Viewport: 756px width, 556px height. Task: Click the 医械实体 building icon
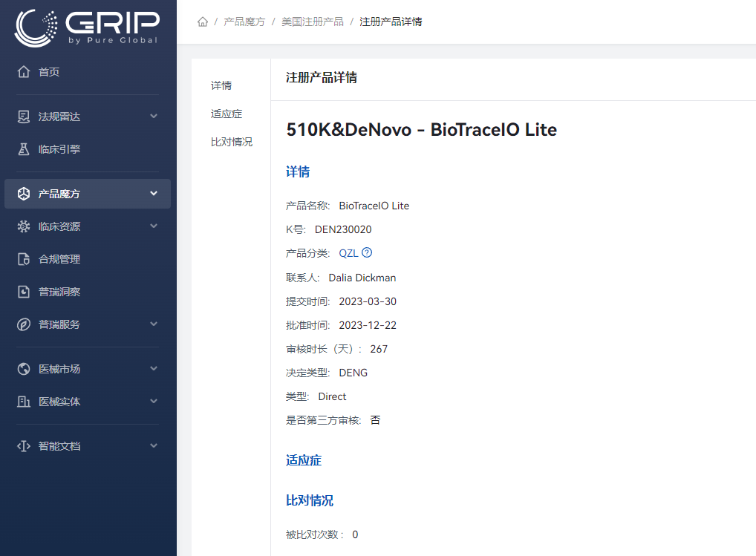pos(24,402)
